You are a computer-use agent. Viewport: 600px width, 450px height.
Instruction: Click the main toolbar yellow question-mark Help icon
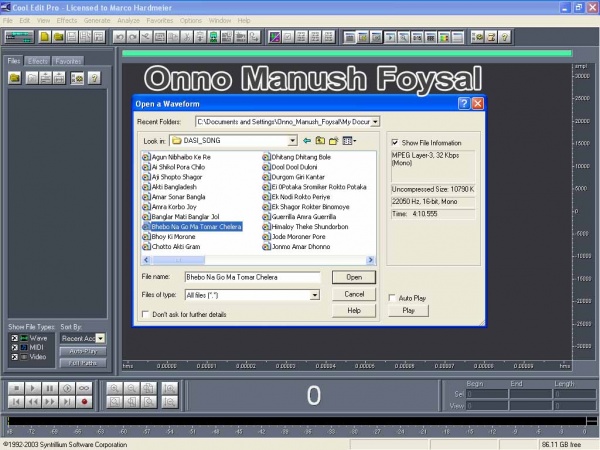pyautogui.click(x=505, y=37)
